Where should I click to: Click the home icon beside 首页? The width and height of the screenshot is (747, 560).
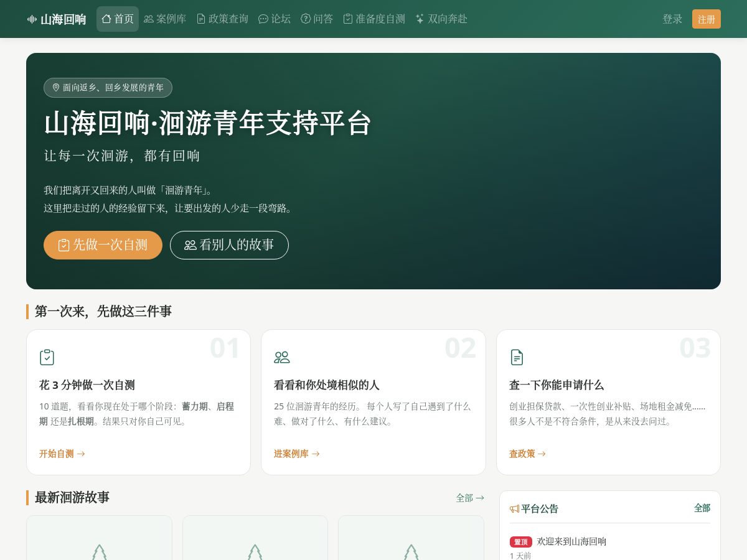pos(106,19)
